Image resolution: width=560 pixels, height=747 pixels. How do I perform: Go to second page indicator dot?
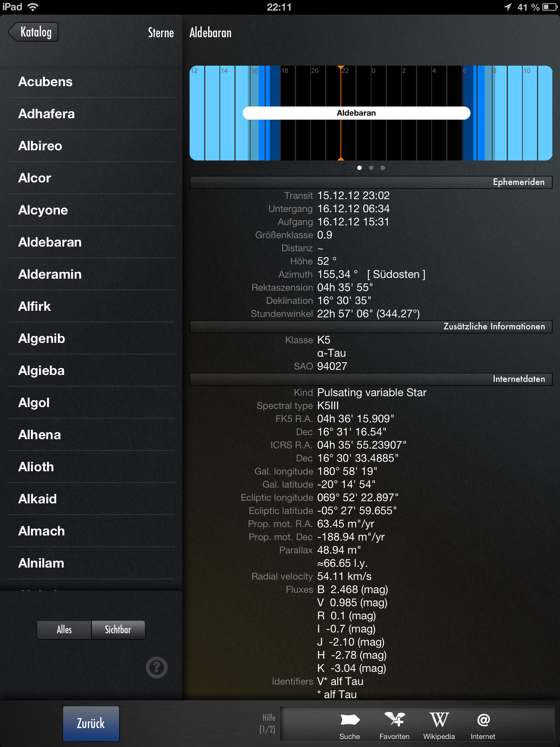pos(371,168)
